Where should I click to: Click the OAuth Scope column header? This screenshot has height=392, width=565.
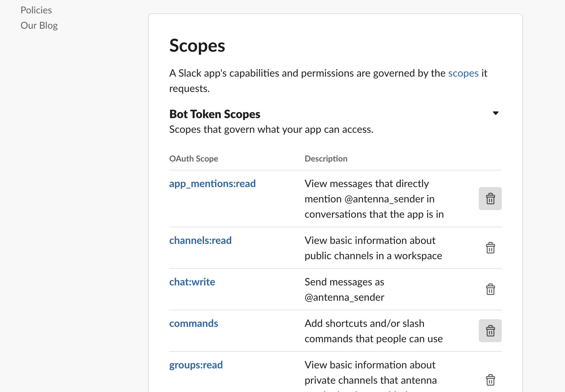point(193,159)
